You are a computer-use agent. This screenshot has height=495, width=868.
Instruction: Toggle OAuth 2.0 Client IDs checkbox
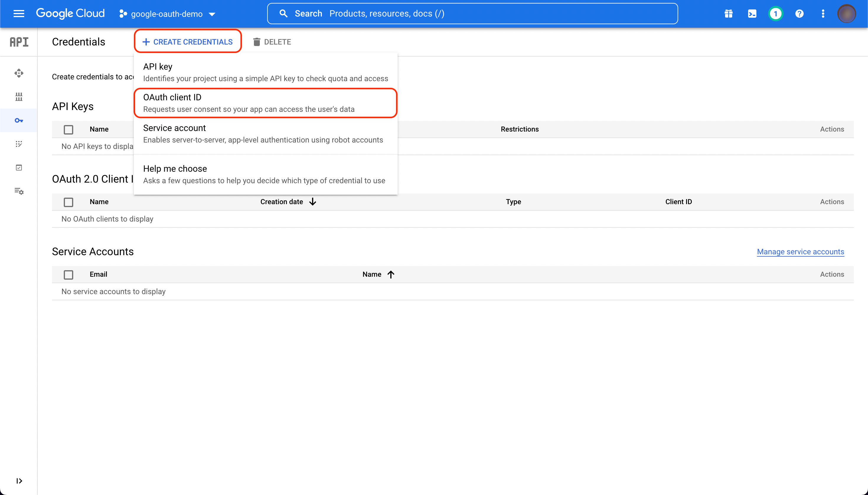pyautogui.click(x=68, y=201)
